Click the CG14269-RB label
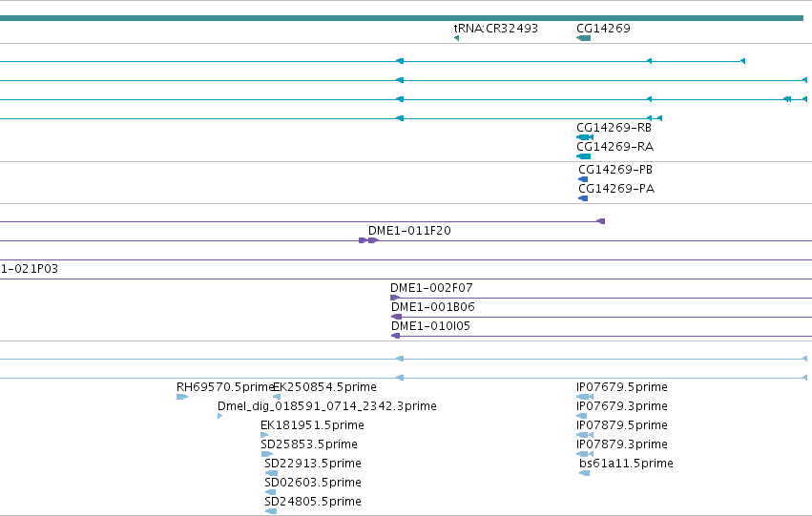Screen dimensions: 812x516 click(614, 127)
